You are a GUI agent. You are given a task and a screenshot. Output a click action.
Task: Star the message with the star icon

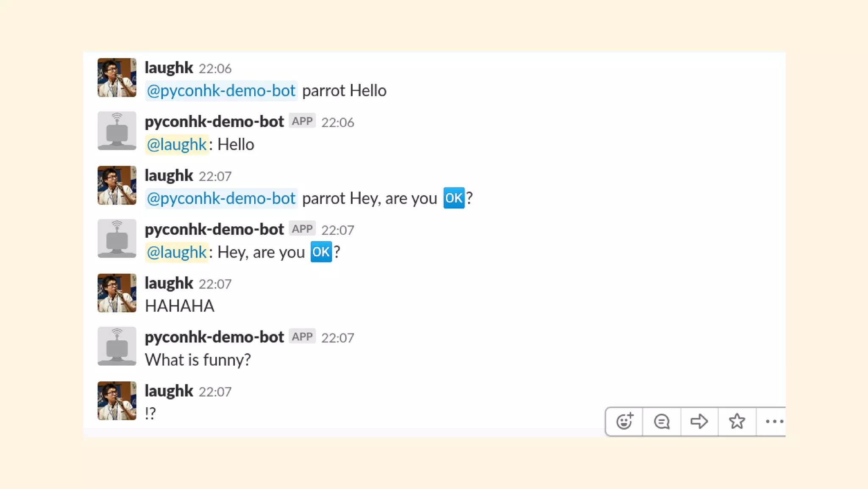tap(737, 421)
